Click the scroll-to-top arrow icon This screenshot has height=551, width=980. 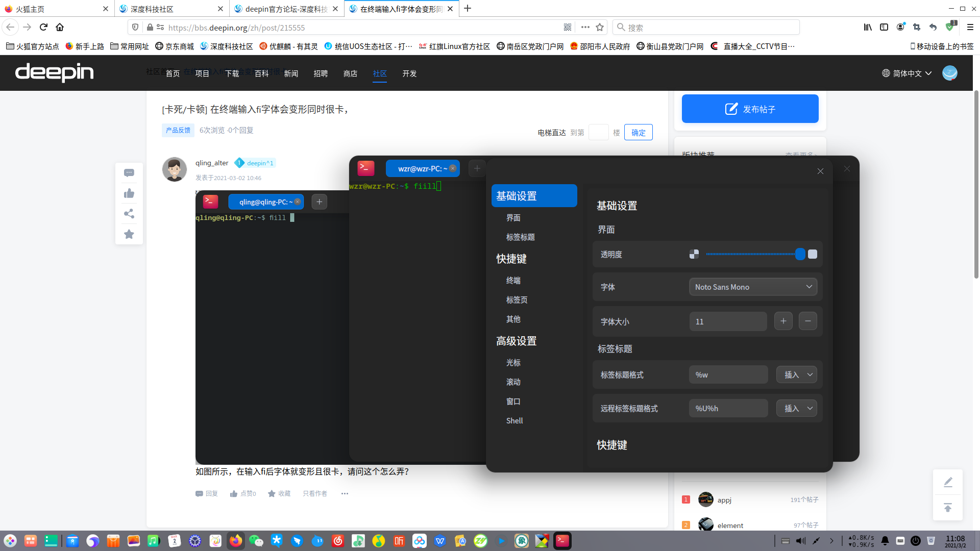[x=947, y=508]
